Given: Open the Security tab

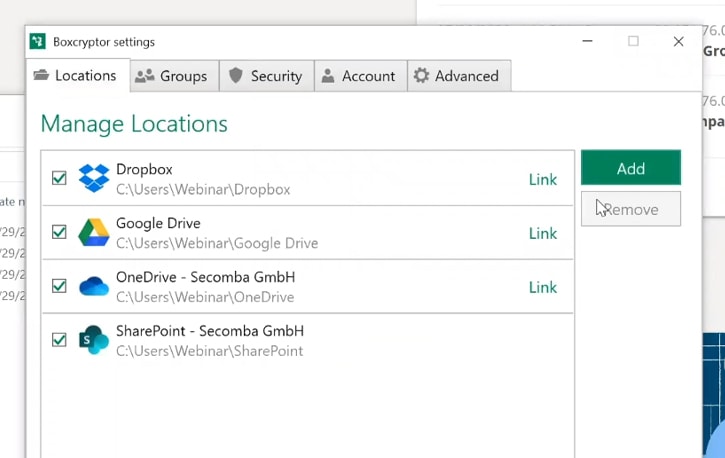Looking at the screenshot, I should [x=267, y=76].
